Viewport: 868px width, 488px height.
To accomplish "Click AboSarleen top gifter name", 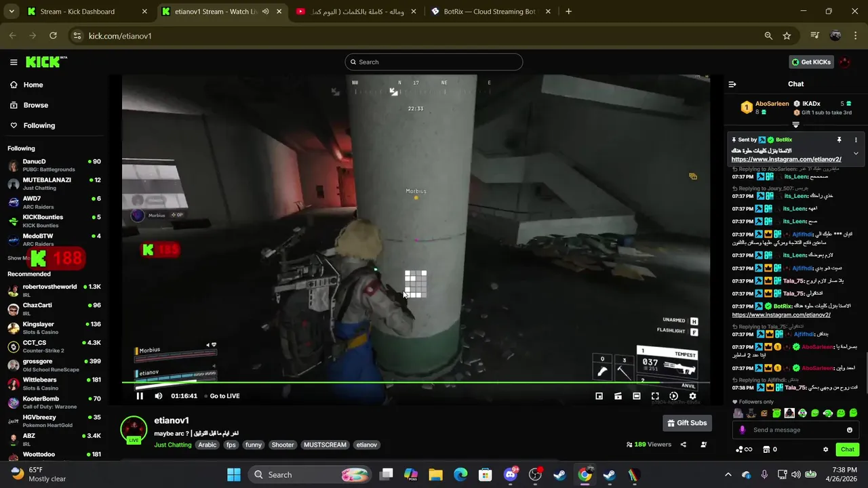I will click(x=772, y=104).
